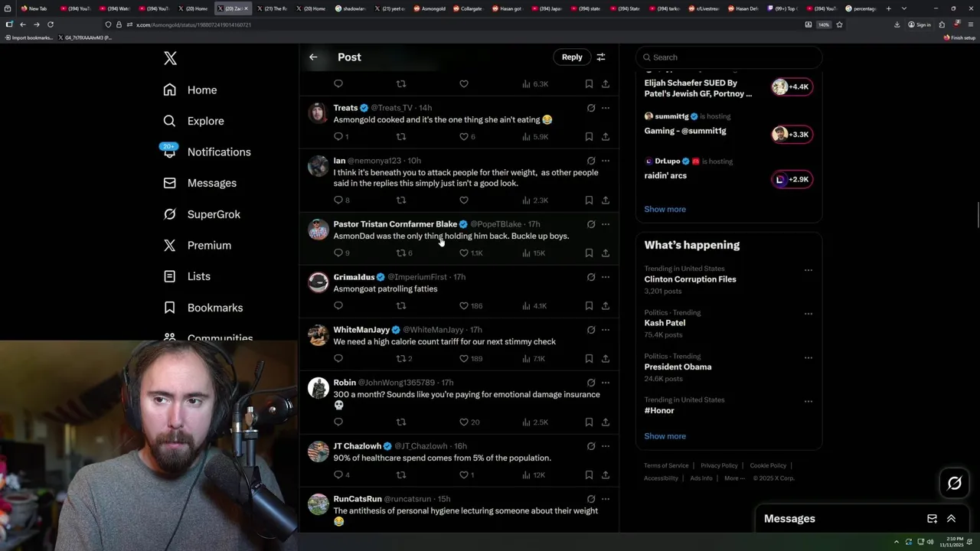This screenshot has width=980, height=551.
Task: Open Privacy Policy footer link
Action: (x=719, y=465)
